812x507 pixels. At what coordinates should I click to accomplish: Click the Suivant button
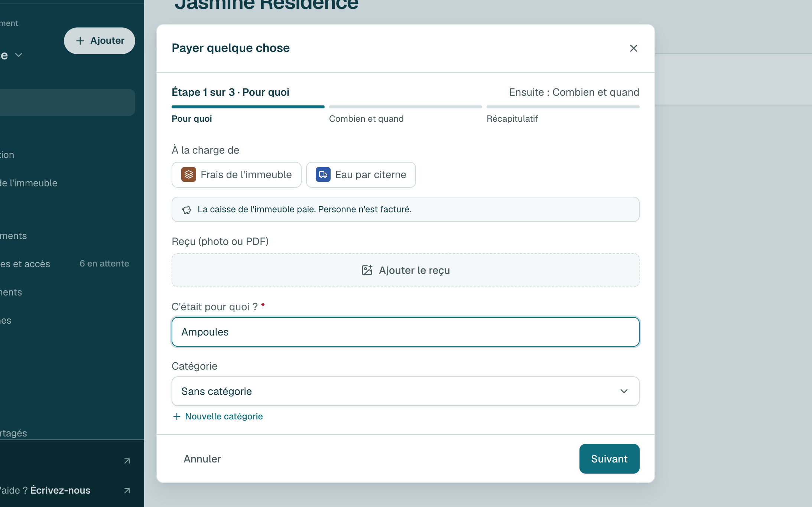pyautogui.click(x=610, y=459)
